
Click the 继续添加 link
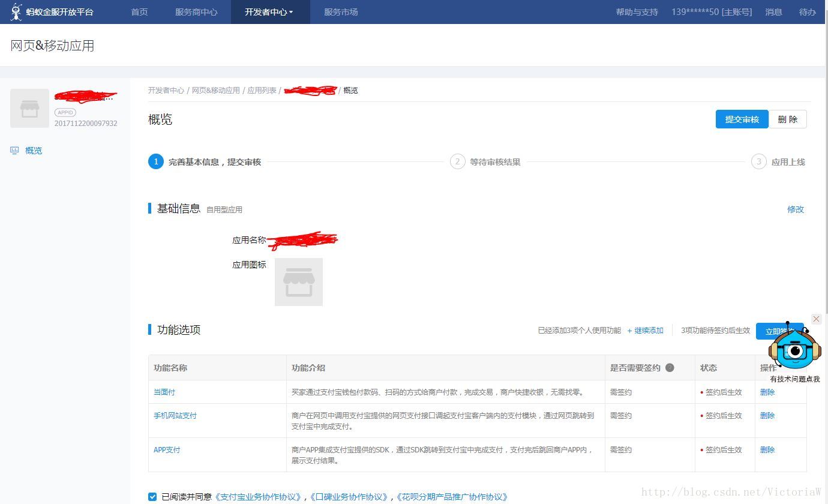pos(646,331)
